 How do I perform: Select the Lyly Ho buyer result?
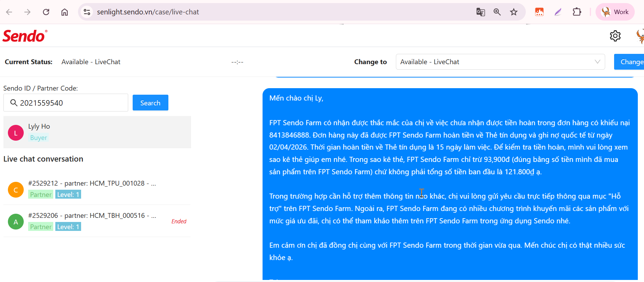pyautogui.click(x=97, y=132)
